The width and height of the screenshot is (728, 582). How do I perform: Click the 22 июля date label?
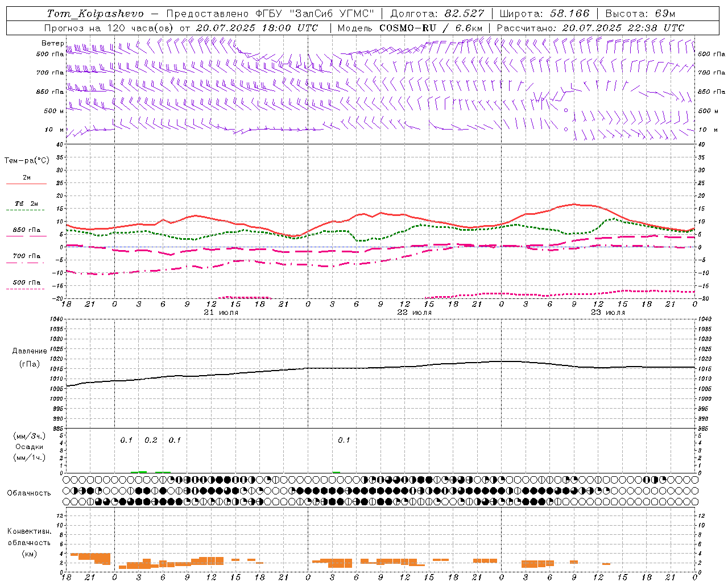pyautogui.click(x=414, y=313)
